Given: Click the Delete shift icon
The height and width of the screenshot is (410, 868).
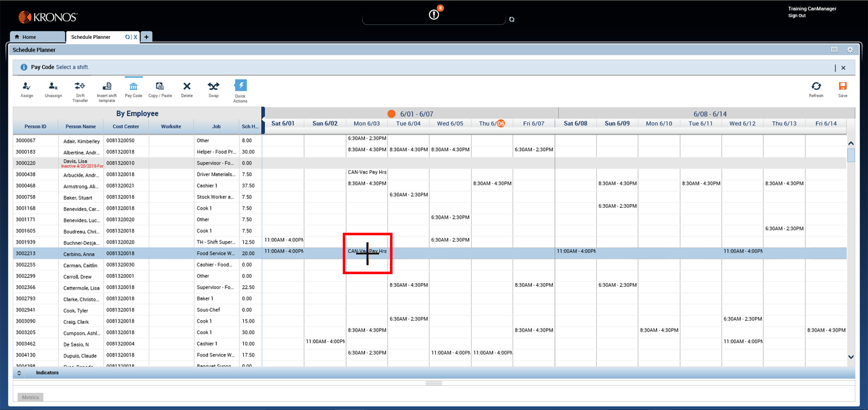Looking at the screenshot, I should [x=186, y=86].
